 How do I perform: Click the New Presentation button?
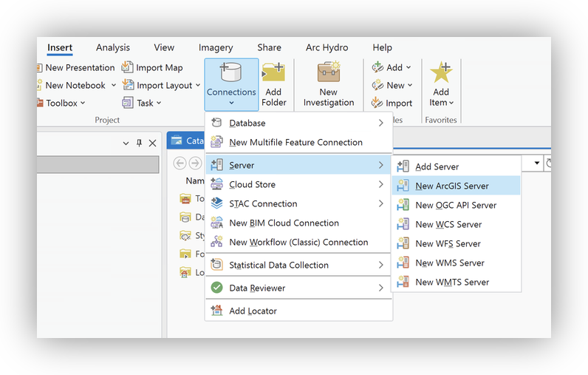(x=79, y=67)
